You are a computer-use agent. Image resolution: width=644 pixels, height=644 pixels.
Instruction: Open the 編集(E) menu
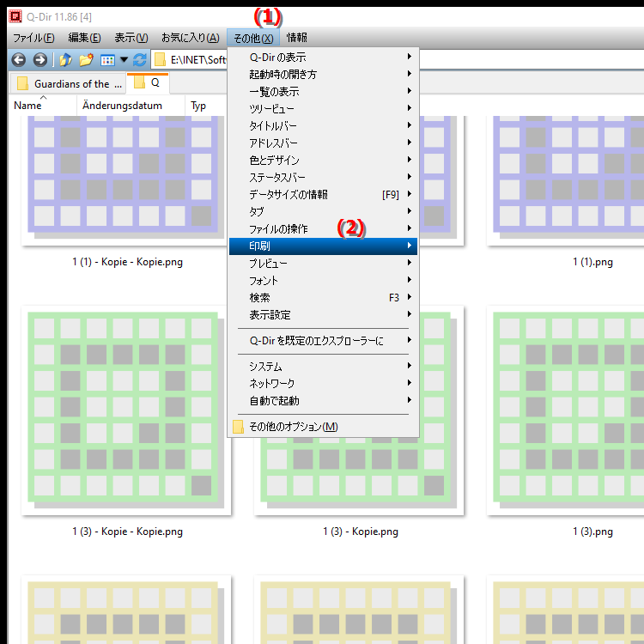click(x=84, y=38)
